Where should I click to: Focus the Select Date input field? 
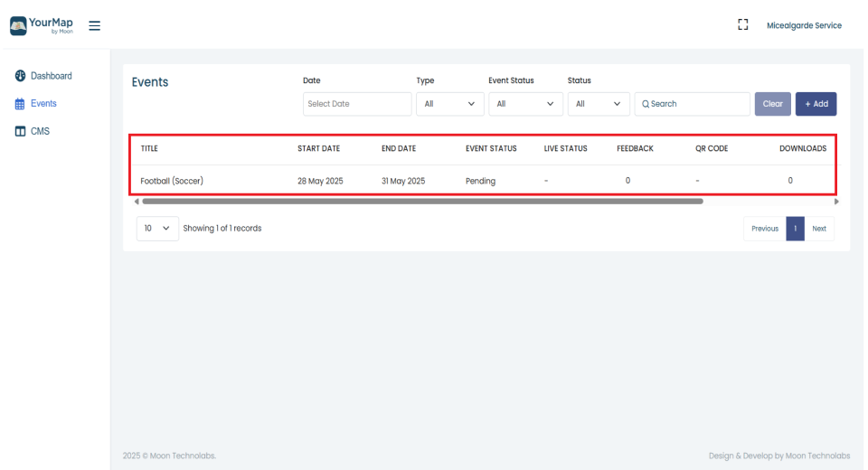[357, 104]
